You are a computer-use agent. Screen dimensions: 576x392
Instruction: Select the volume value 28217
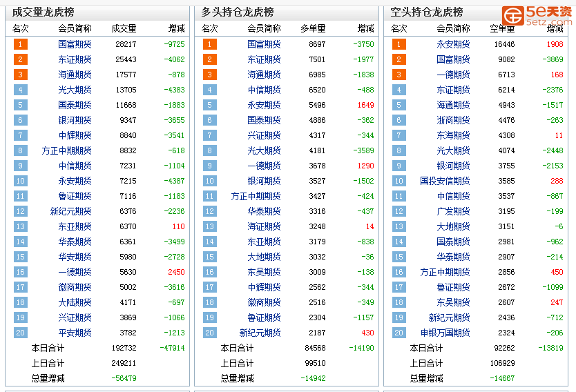point(126,44)
